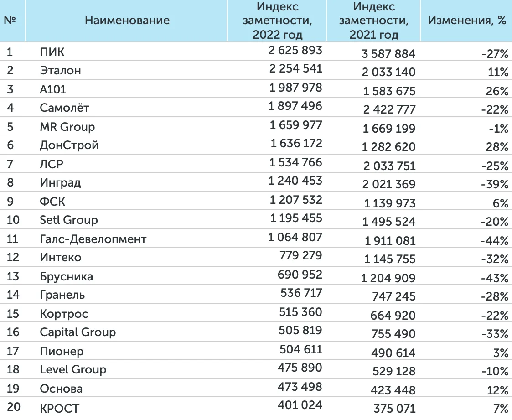Screen dimensions: 512x420
Task: Click the Индекс заметности, 2021 год header
Action: pos(374,21)
